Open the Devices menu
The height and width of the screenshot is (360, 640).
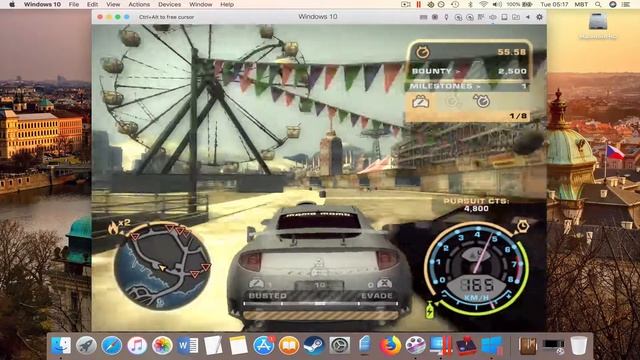point(169,4)
